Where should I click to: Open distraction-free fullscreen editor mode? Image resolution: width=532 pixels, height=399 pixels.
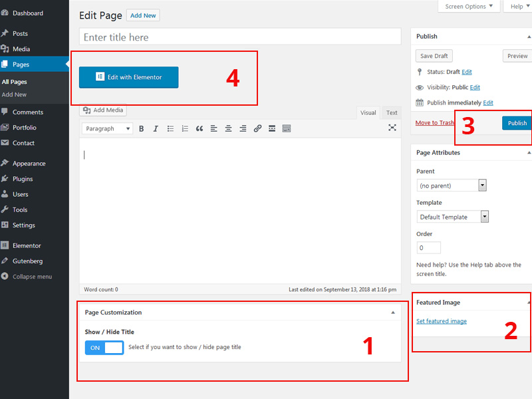pos(392,128)
